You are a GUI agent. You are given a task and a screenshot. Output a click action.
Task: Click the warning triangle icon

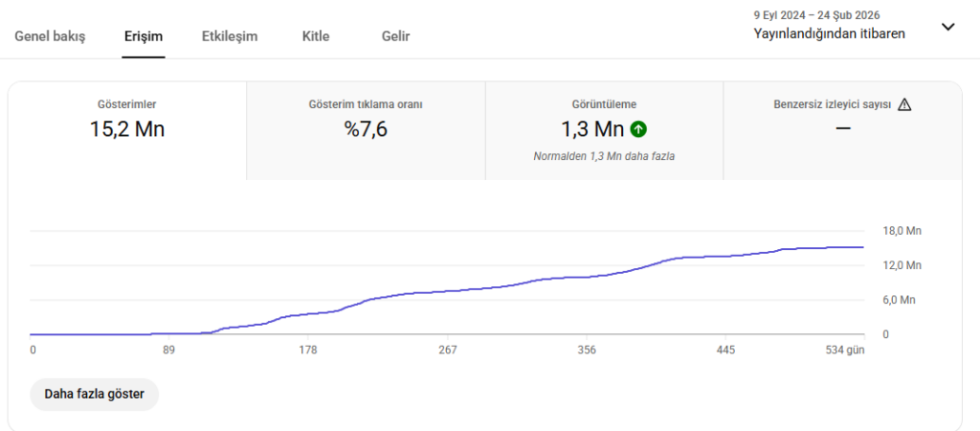[x=904, y=104]
